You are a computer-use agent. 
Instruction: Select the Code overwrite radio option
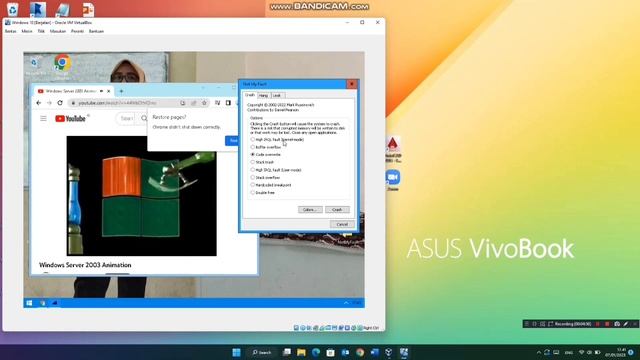(266, 155)
